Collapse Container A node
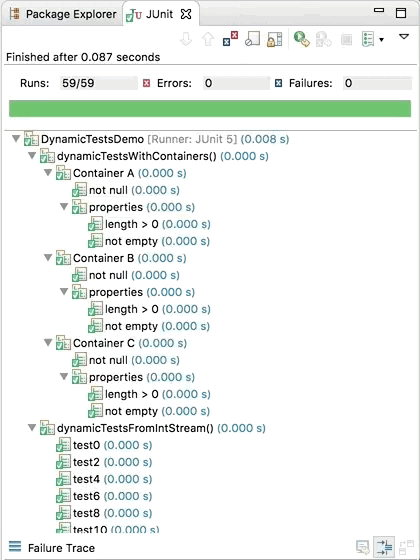Screen dimensions: 420x560 48,173
